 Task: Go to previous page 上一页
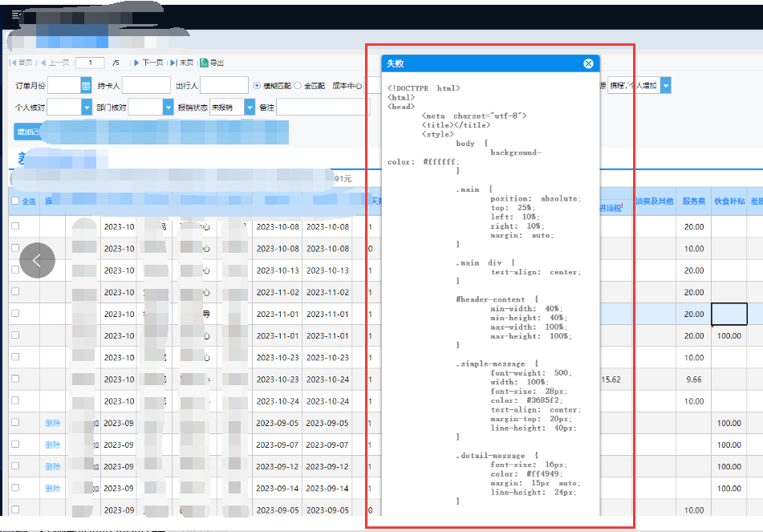[x=55, y=63]
